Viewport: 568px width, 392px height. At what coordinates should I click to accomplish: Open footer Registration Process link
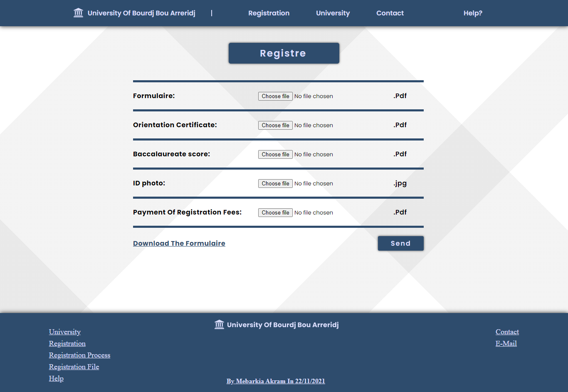point(79,355)
